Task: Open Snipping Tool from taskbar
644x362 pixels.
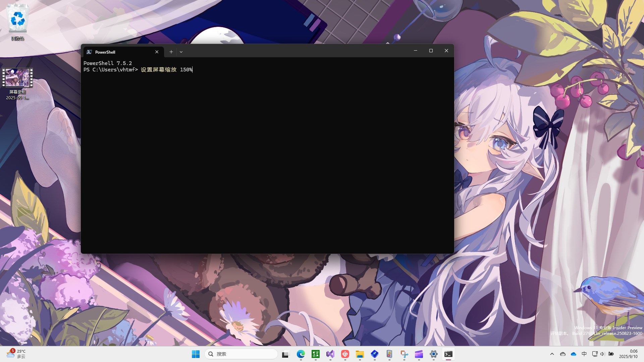Action: coord(404,354)
